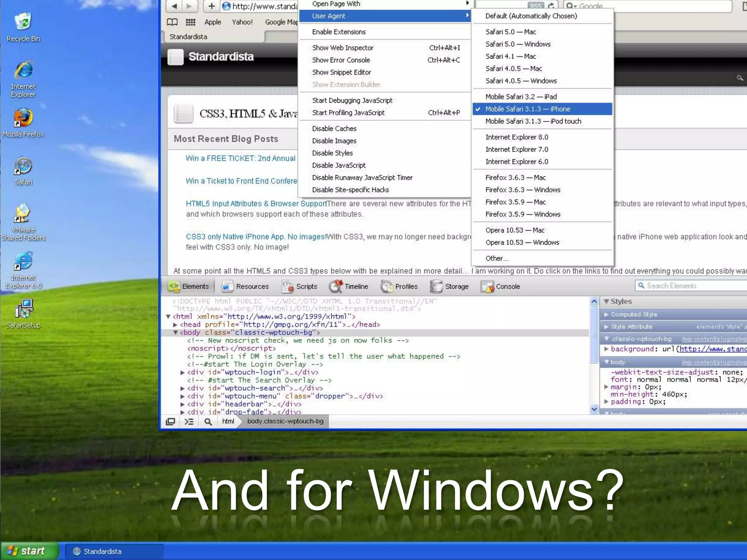Expand the wptouch-login div node
The width and height of the screenshot is (747, 560).
coord(182,372)
